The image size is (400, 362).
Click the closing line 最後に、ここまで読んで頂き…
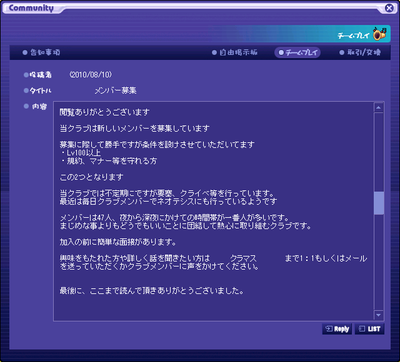pyautogui.click(x=152, y=291)
